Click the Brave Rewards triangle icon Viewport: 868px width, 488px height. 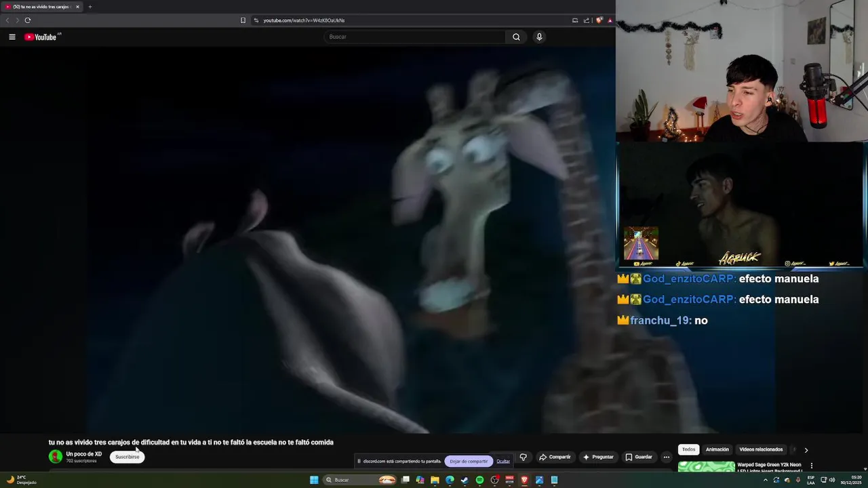(x=610, y=20)
